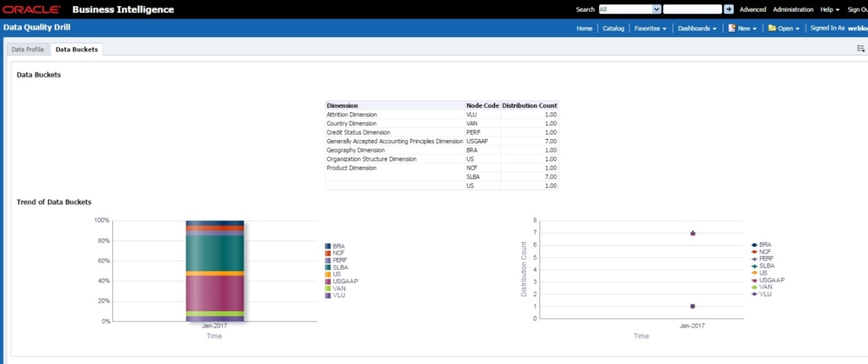868x364 pixels.
Task: Click US marker in line chart legend
Action: coord(754,273)
